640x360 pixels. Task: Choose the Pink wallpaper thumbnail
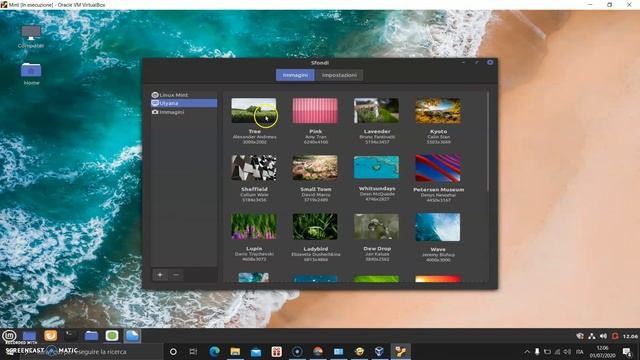315,111
